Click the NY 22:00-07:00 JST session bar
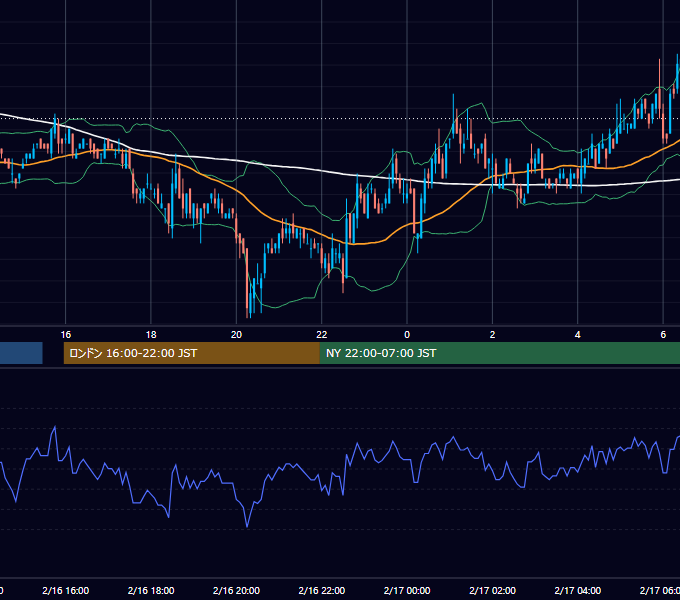Screen dimensions: 680x600 (500, 353)
